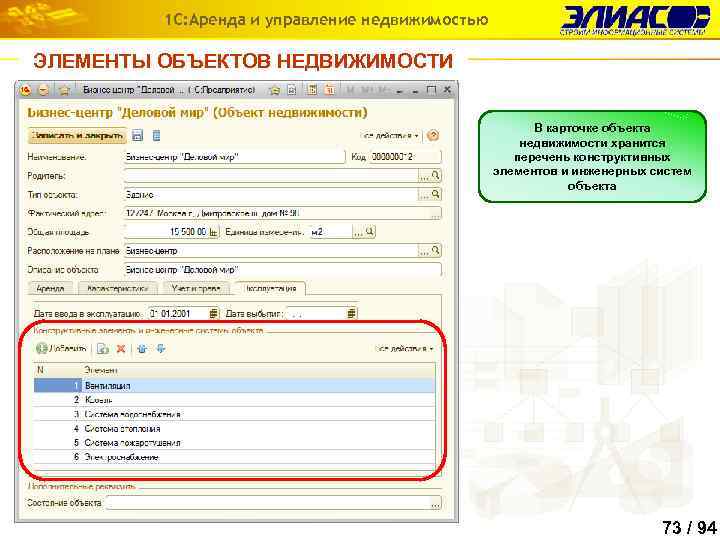The image size is (720, 540).
Task: Select the Система пожаротушения row
Action: (x=234, y=443)
